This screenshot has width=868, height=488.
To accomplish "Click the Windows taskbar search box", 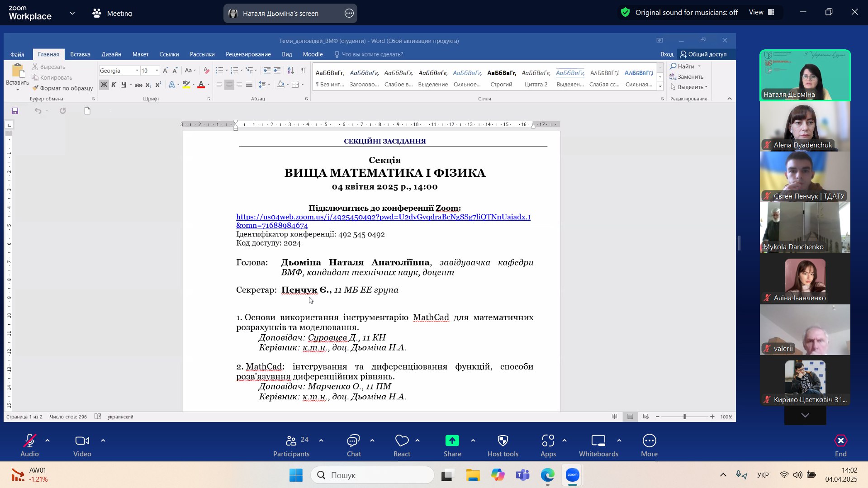I will click(373, 475).
